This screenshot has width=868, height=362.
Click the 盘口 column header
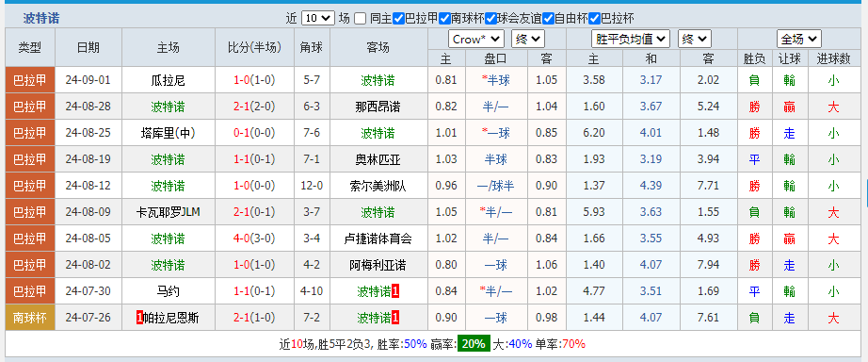click(x=496, y=58)
